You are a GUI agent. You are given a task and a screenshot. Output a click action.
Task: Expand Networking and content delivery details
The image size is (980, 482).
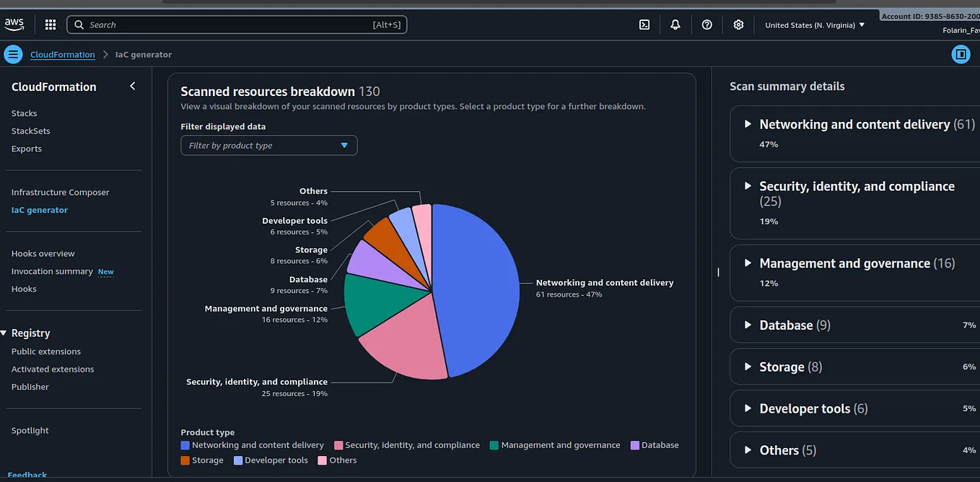pyautogui.click(x=749, y=124)
